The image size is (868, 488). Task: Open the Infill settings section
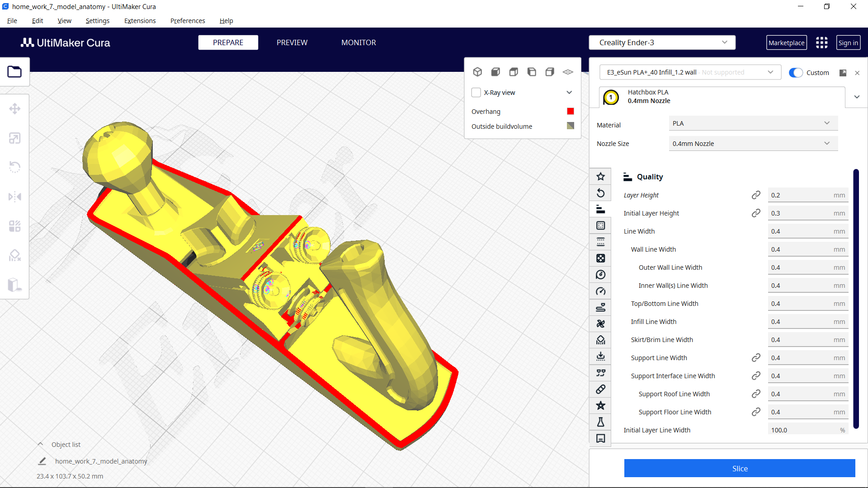[600, 258]
